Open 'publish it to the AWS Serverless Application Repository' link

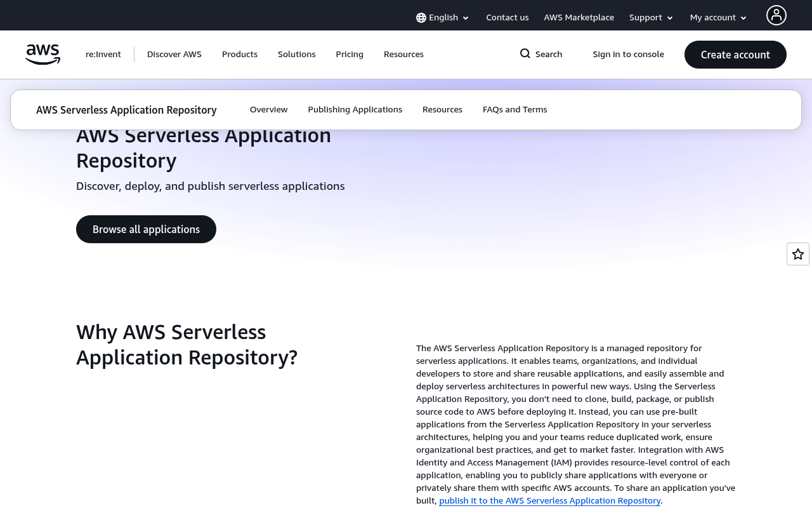click(x=550, y=500)
